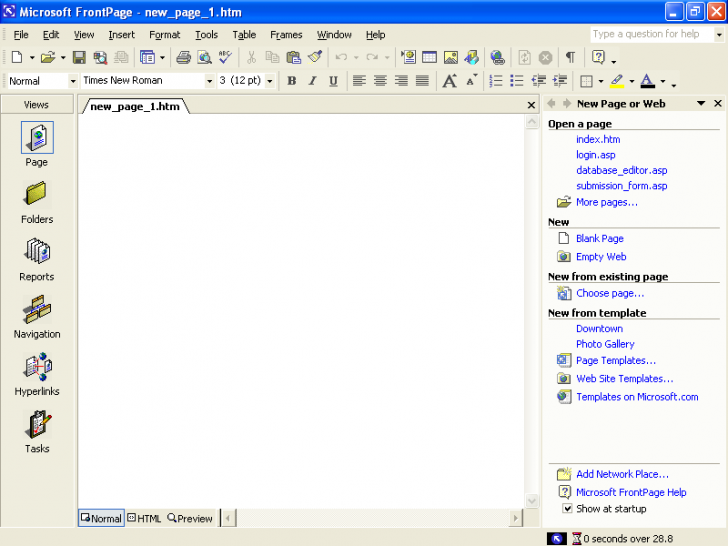Uncheck Show at startup checkbox
Viewport: 728px width, 546px height.
pyautogui.click(x=568, y=509)
